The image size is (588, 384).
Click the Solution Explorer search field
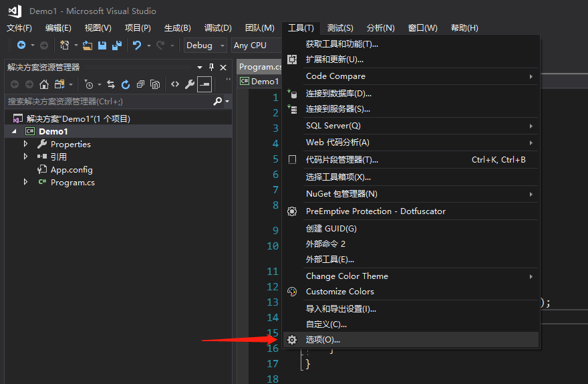tap(109, 101)
